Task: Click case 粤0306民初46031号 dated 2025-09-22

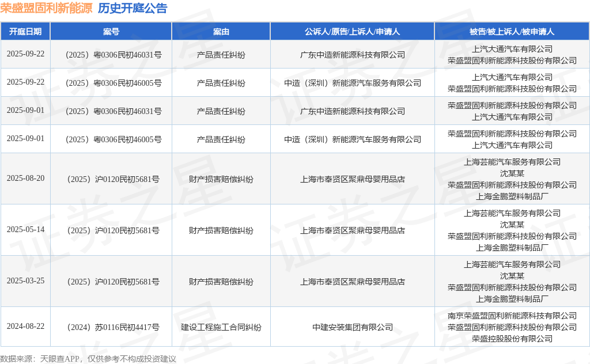Action: 114,55
